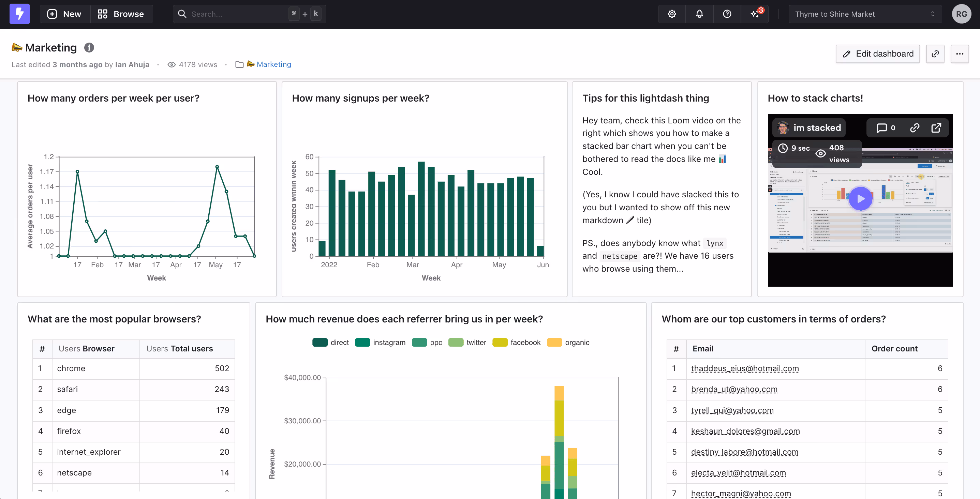Viewport: 980px width, 499px height.
Task: Click the dashboard info icon beside Marketing
Action: point(89,47)
